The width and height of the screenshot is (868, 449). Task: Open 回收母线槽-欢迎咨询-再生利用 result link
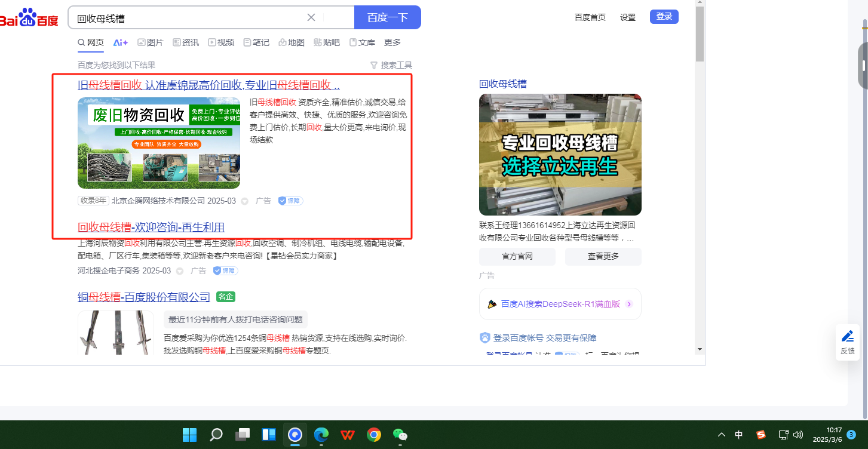point(151,227)
